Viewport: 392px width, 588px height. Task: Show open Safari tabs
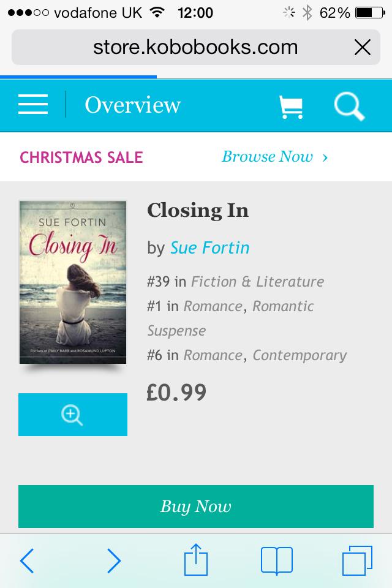[x=357, y=560]
